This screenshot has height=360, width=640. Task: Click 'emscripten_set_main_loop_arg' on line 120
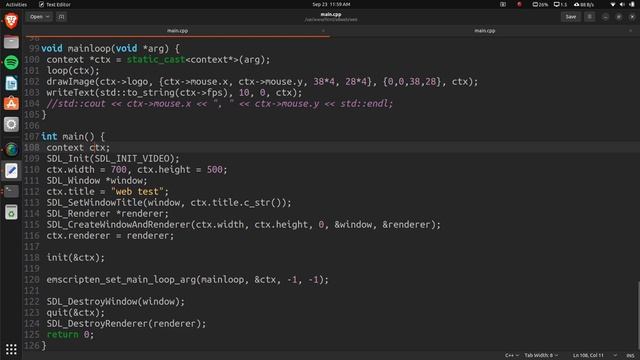(x=121, y=280)
